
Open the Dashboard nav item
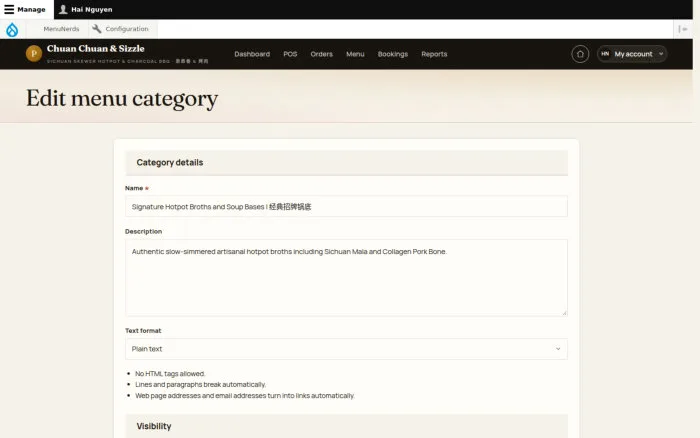click(252, 54)
